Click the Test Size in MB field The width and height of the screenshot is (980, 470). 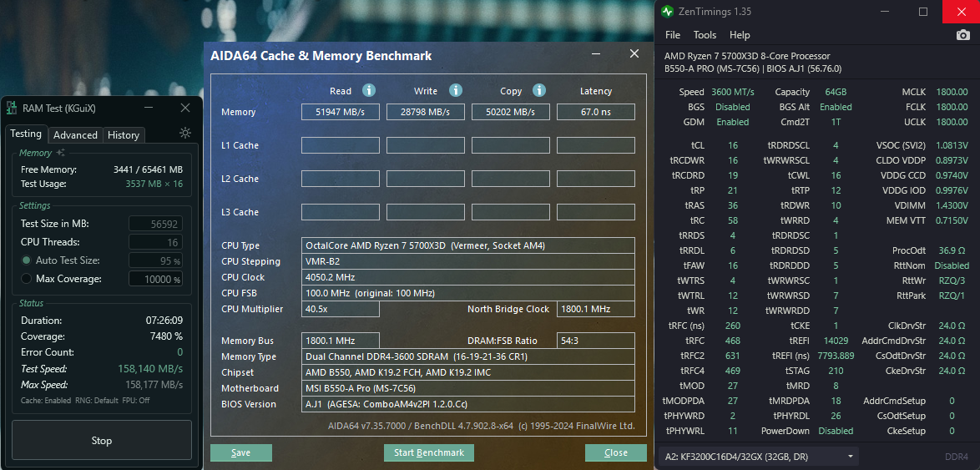click(155, 224)
